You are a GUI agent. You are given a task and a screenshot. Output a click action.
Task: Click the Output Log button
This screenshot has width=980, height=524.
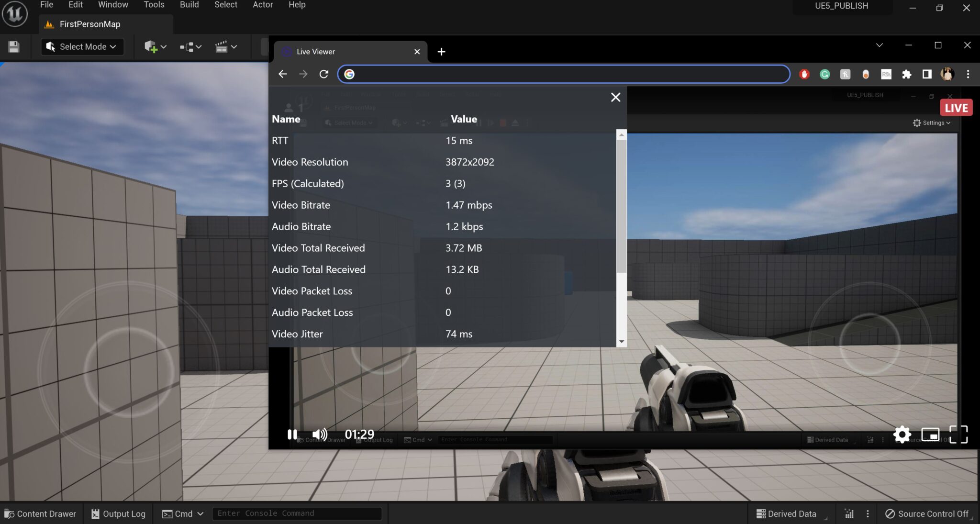pos(118,513)
